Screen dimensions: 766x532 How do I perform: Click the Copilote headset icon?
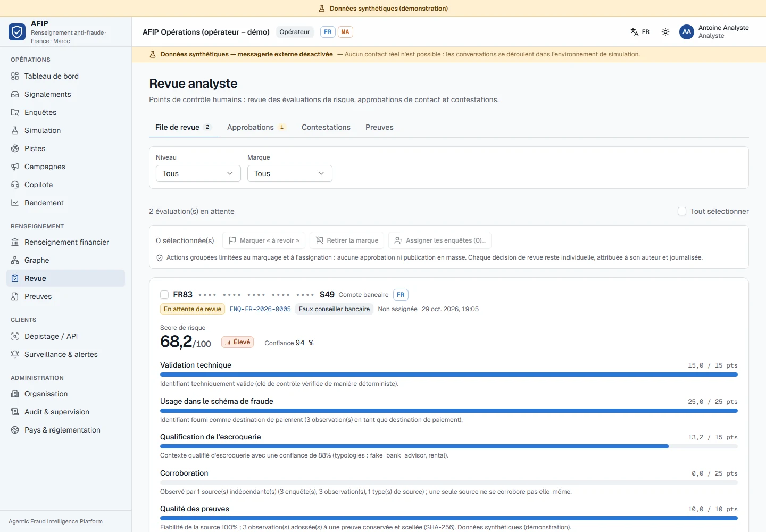coord(15,185)
